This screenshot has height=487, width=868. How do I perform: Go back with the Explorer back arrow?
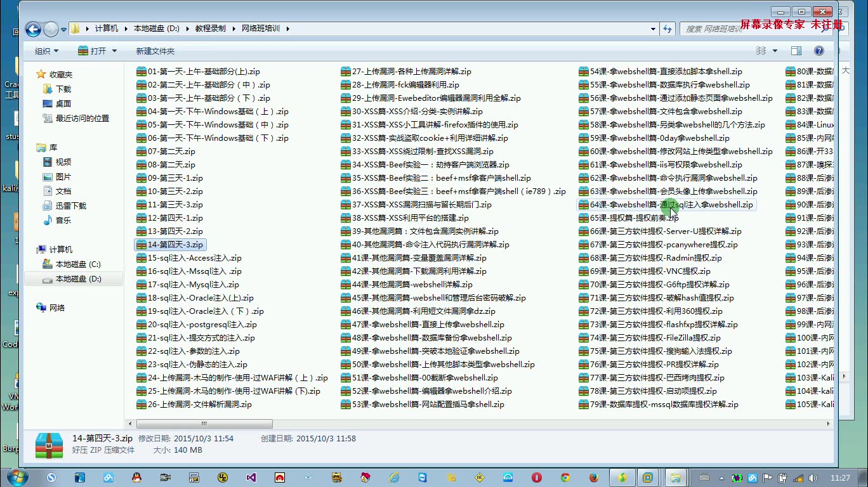(33, 29)
